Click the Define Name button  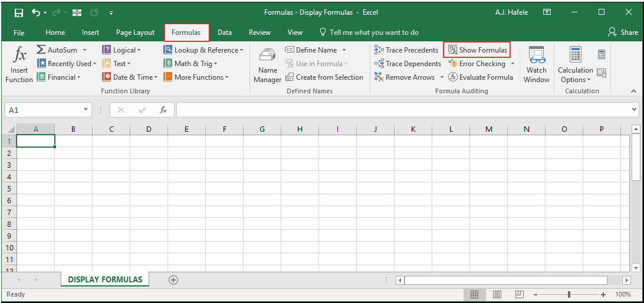tap(311, 50)
